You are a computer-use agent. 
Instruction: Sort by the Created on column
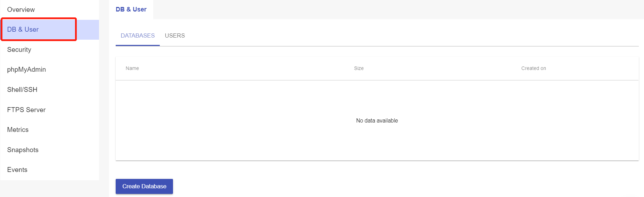click(x=534, y=69)
